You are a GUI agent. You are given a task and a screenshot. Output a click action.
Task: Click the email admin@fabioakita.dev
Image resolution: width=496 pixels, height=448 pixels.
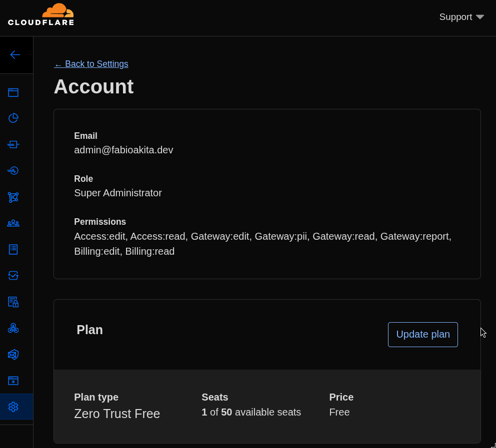tap(123, 150)
